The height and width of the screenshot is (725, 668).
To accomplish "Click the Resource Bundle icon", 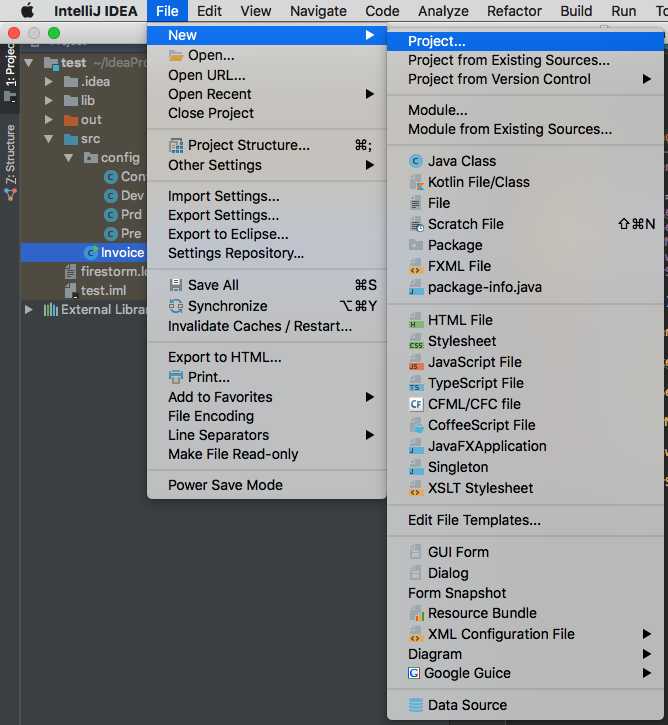I will point(416,613).
